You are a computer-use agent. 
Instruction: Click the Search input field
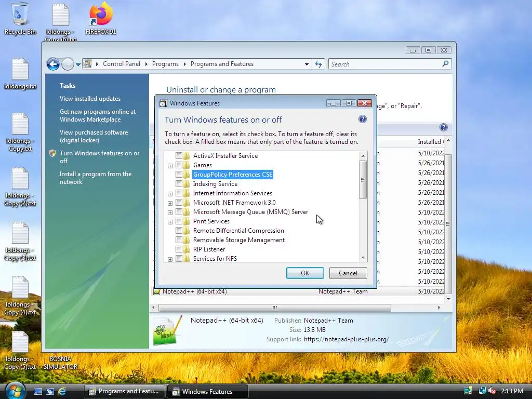(x=385, y=64)
